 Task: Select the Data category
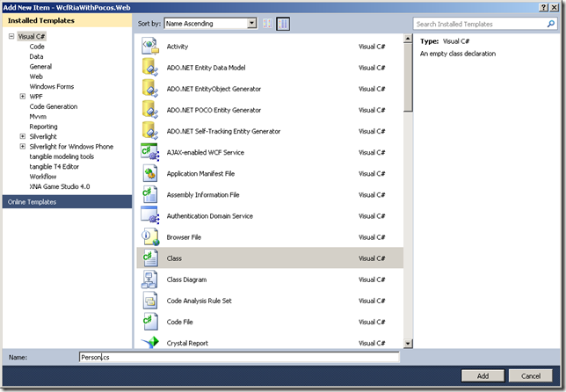(x=36, y=56)
